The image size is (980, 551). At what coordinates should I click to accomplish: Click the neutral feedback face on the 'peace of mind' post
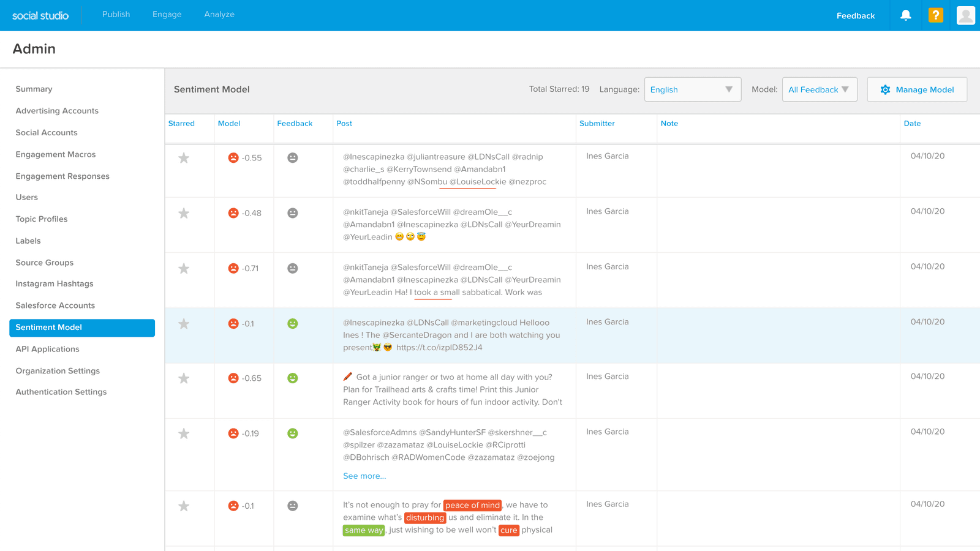point(293,506)
